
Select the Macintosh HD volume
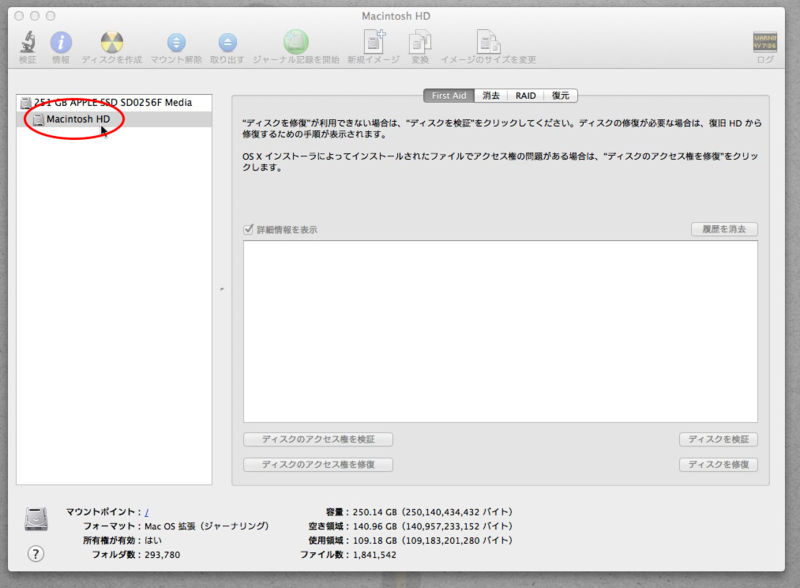tap(78, 120)
